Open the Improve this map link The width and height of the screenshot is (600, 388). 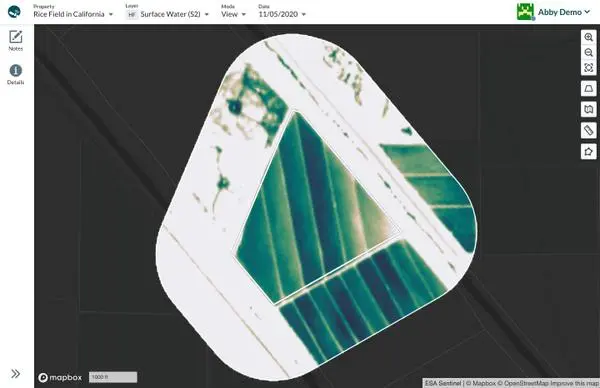[x=575, y=383]
